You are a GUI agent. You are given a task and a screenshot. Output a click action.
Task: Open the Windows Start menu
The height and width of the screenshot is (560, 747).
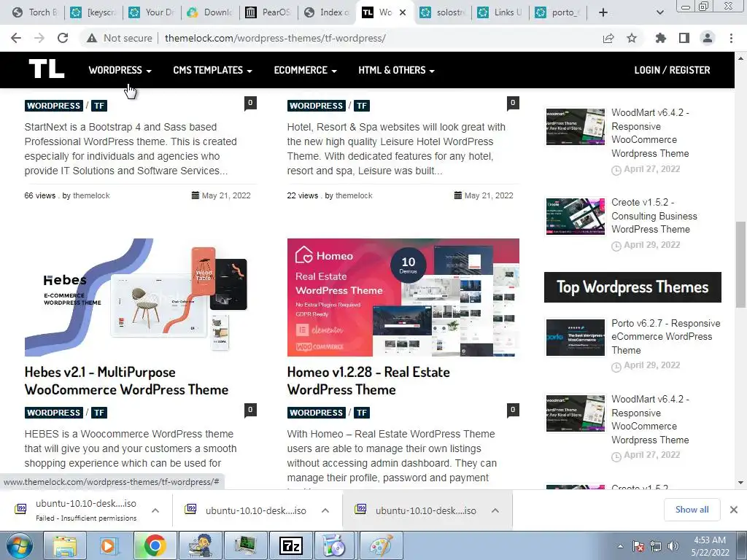point(20,545)
